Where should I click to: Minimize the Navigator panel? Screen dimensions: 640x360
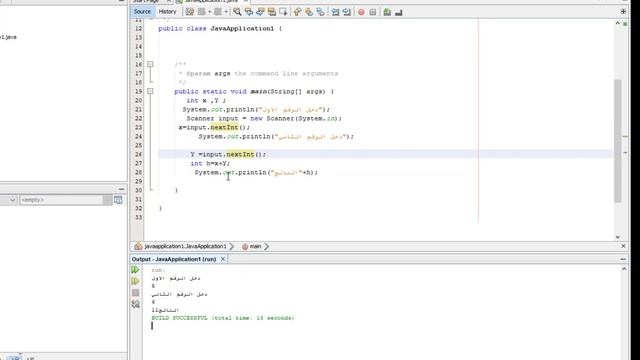(121, 189)
